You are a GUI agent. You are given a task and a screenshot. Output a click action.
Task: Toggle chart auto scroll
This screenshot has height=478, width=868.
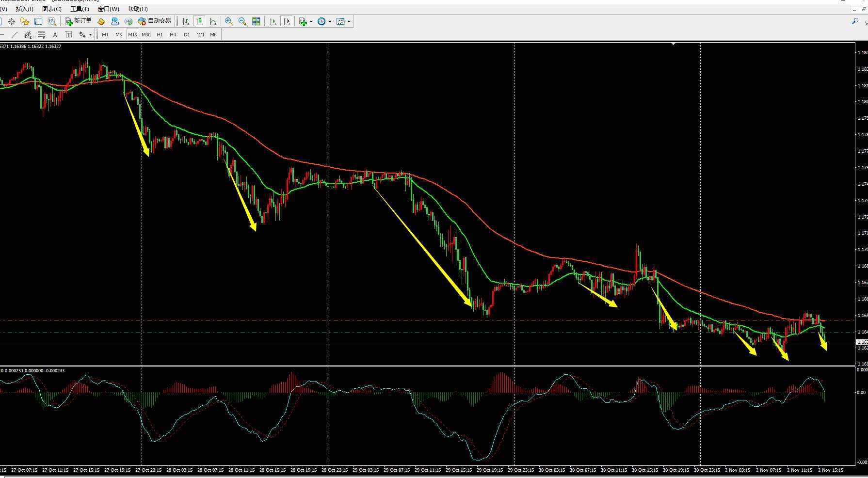273,21
